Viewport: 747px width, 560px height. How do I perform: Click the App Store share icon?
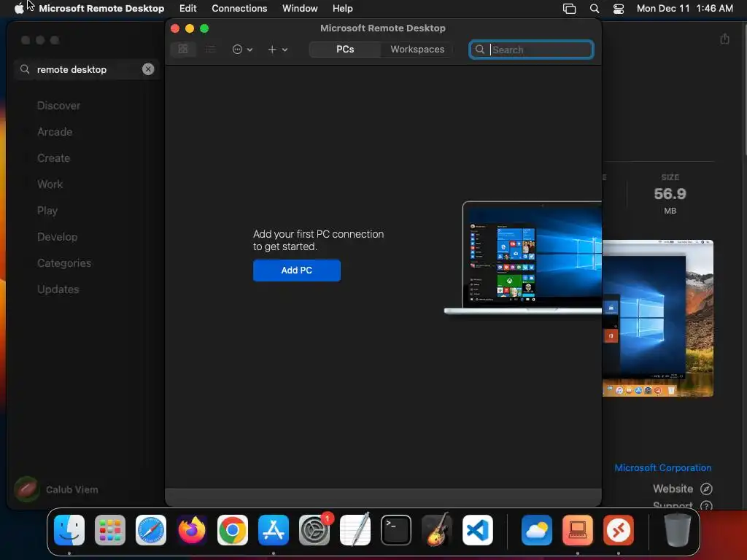coord(724,39)
